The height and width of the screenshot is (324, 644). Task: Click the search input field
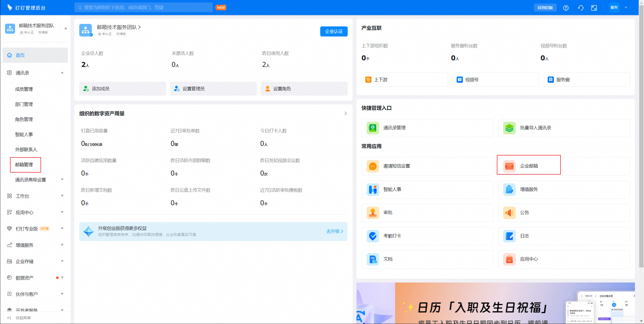click(143, 7)
